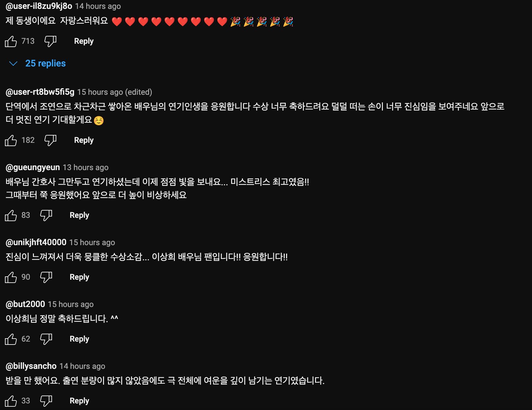Open @gueungyeun's channel profile
This screenshot has height=410, width=532.
click(x=33, y=167)
